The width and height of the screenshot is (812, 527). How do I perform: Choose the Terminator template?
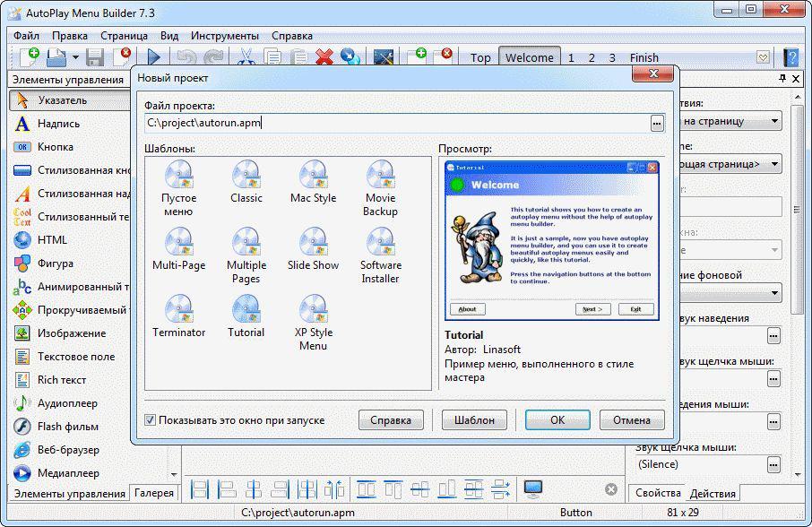click(178, 316)
